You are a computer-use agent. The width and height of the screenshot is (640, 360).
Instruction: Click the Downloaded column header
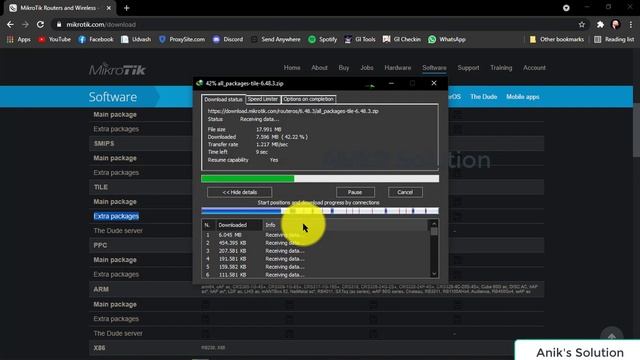coord(238,225)
